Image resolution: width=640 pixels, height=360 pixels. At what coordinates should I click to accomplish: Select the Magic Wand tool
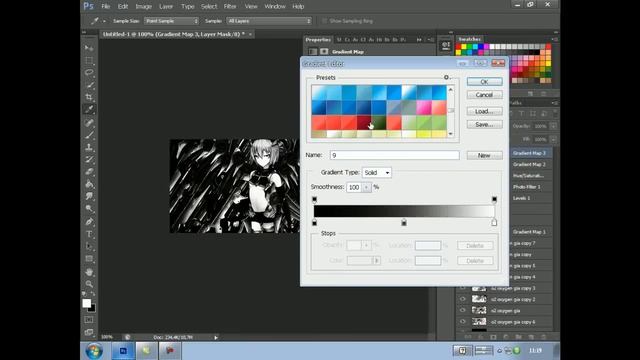pos(89,85)
